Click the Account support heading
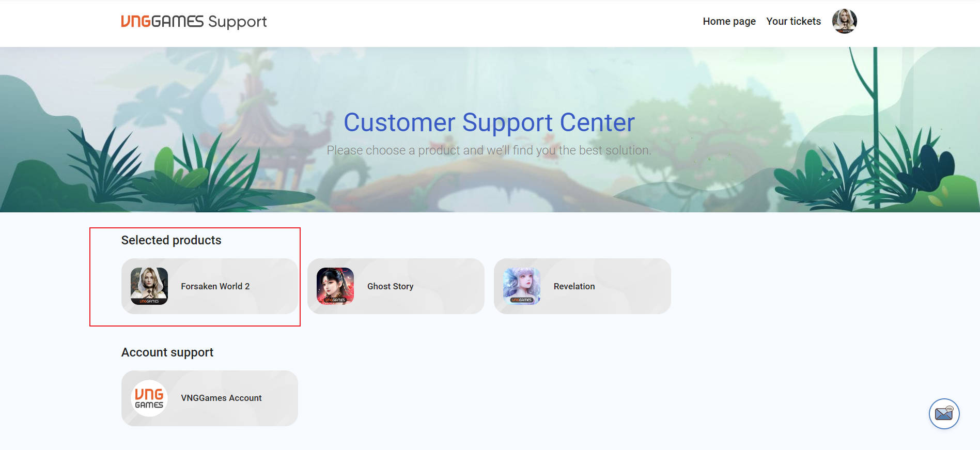The width and height of the screenshot is (980, 450). [167, 352]
